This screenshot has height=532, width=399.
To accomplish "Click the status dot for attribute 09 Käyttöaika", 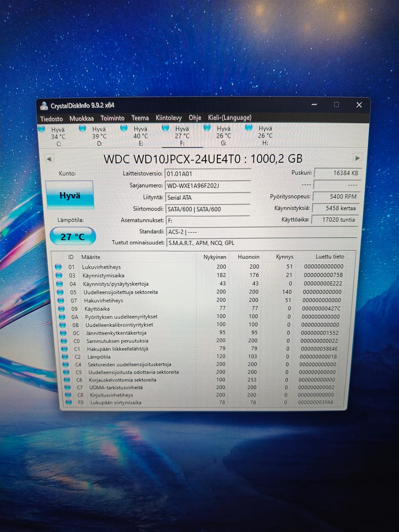I will [x=62, y=309].
